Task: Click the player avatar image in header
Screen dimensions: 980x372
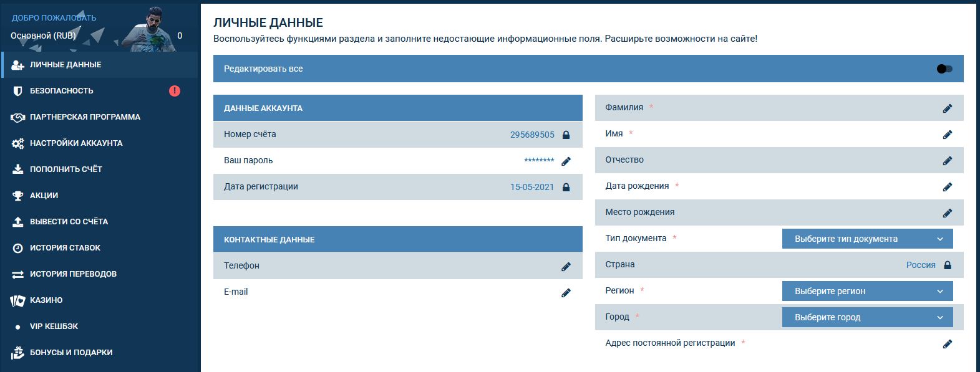Action: [x=148, y=29]
